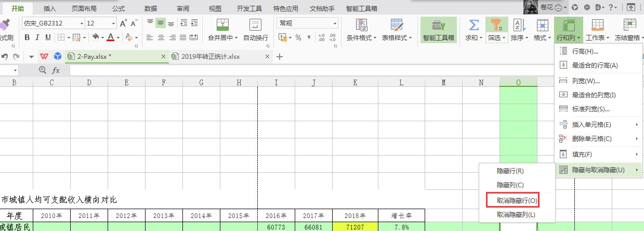This screenshot has height=231, width=644.
Task: Apply the comma thousands separator style
Action: click(309, 37)
